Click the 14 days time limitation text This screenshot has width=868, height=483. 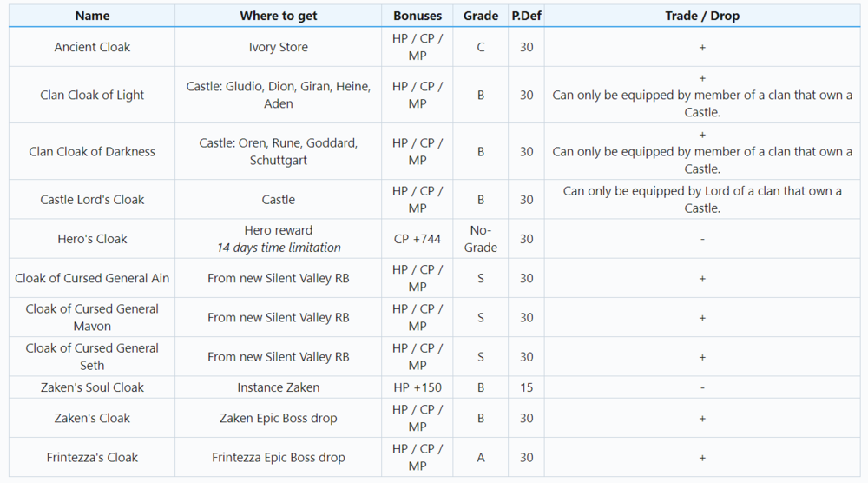279,248
